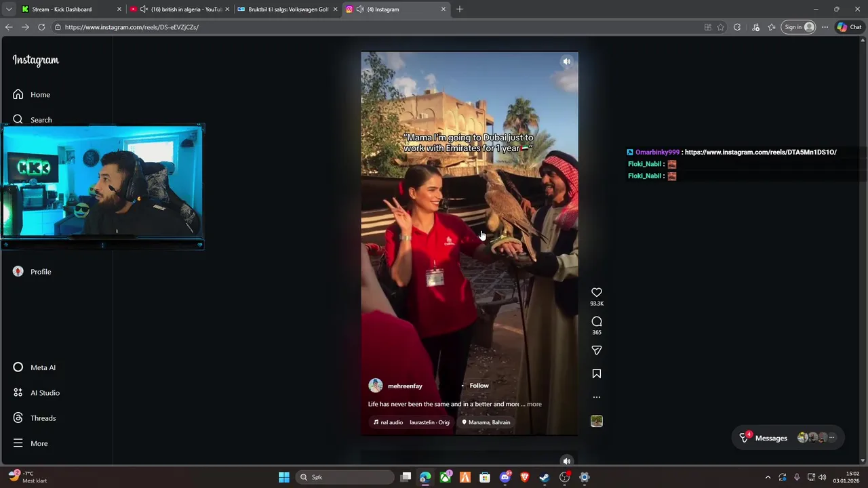Open Steam on the taskbar
This screenshot has width=868, height=488.
click(545, 477)
